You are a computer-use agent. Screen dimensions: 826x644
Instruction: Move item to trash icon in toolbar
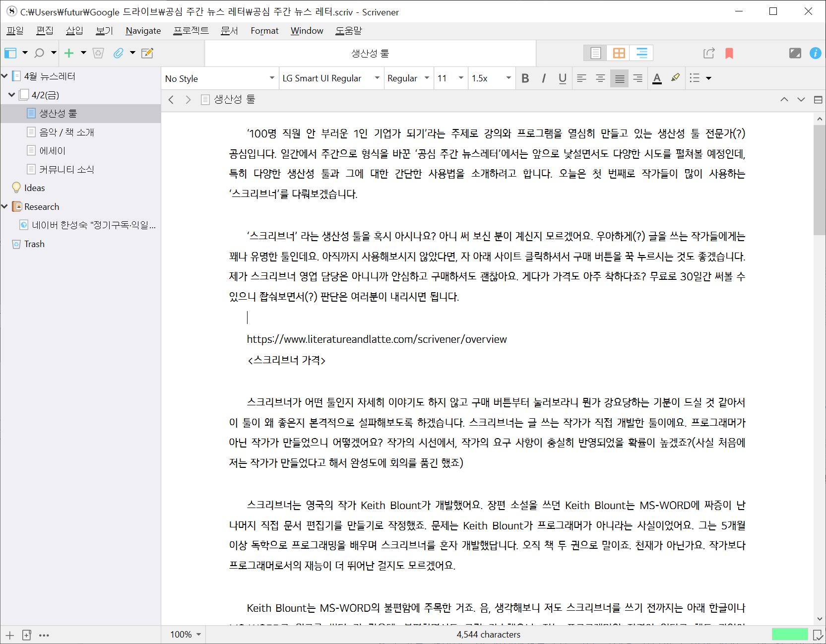pos(98,53)
